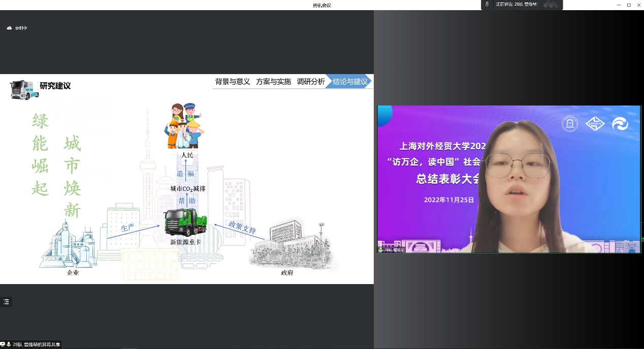Click the muted microphone icon in speaker bar

(x=488, y=5)
